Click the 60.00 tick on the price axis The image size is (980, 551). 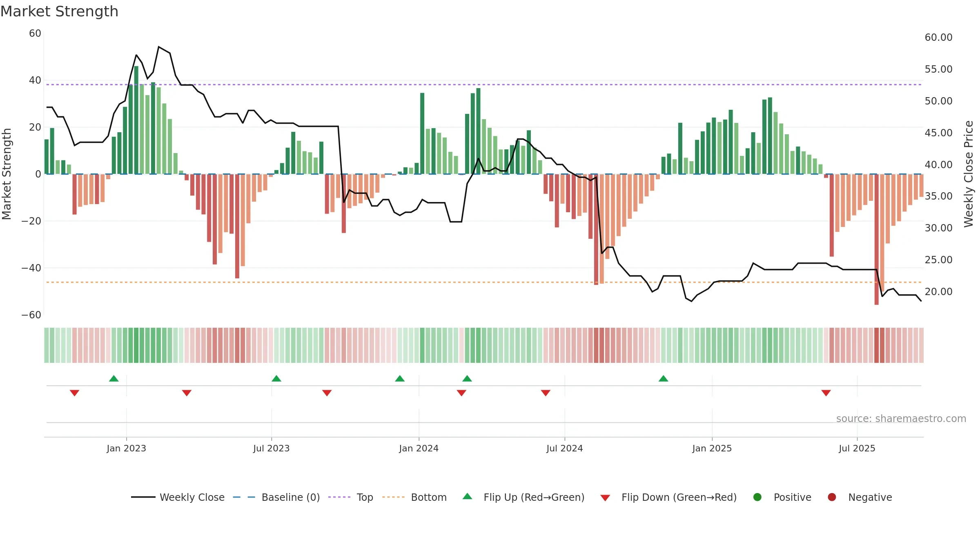point(938,38)
